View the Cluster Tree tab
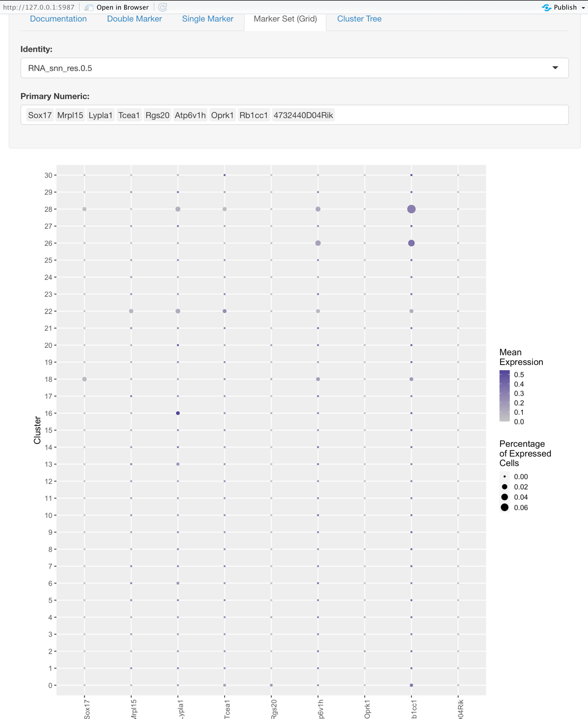The height and width of the screenshot is (719, 588). click(x=359, y=19)
